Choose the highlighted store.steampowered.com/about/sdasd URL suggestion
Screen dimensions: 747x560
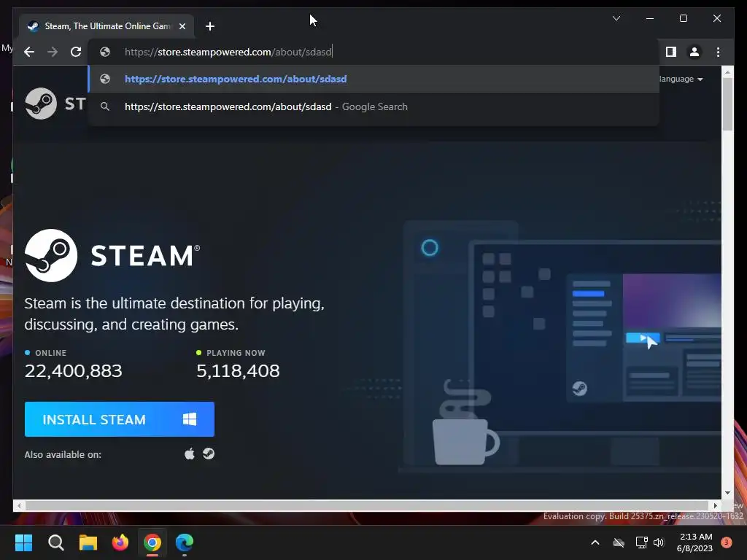click(374, 79)
